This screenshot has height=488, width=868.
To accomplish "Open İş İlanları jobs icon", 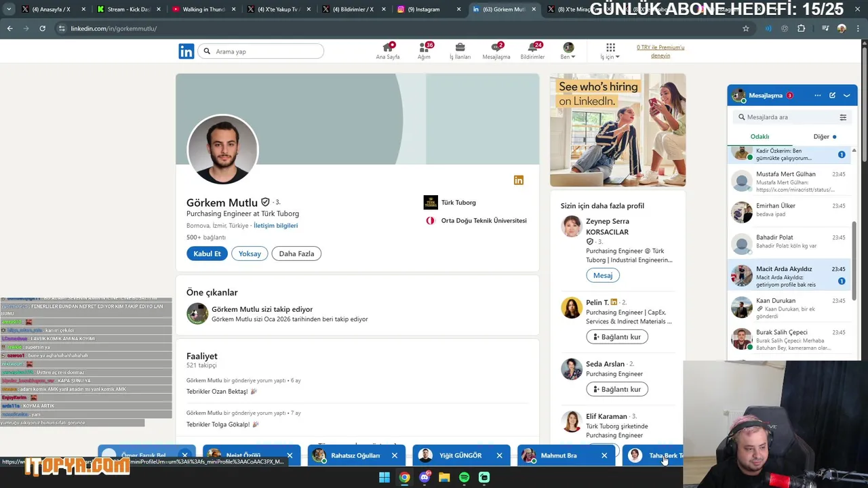I will pos(460,51).
